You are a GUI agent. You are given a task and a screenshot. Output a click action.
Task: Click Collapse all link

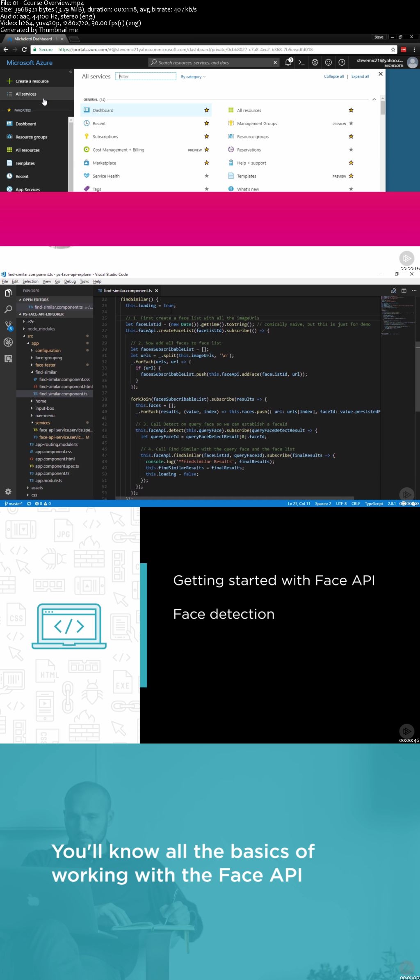pos(334,76)
